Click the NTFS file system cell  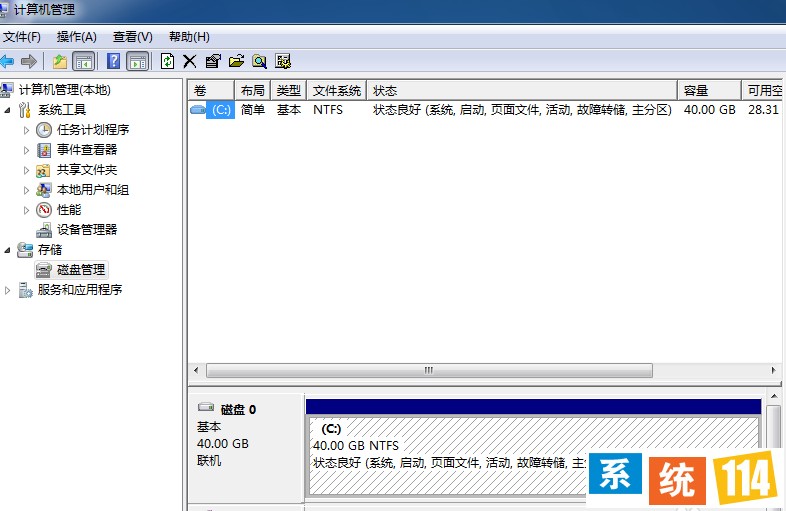pos(328,110)
